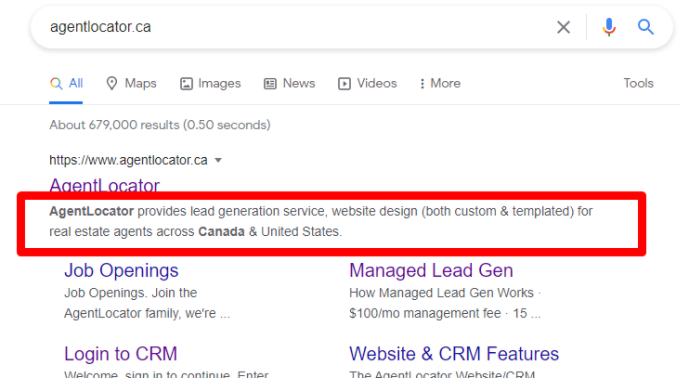Open the Website & CRM Features sitelink

click(x=454, y=354)
